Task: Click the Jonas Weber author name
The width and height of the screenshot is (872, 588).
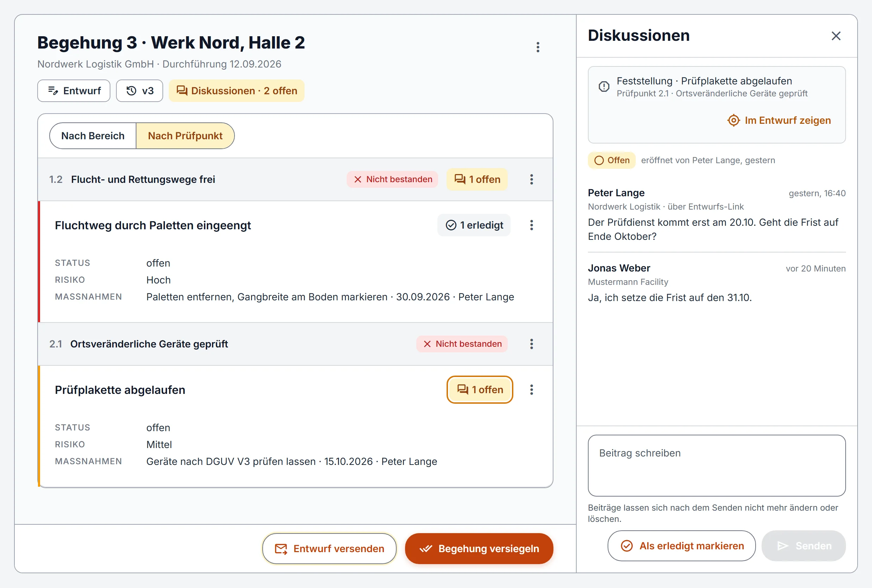Action: point(618,268)
